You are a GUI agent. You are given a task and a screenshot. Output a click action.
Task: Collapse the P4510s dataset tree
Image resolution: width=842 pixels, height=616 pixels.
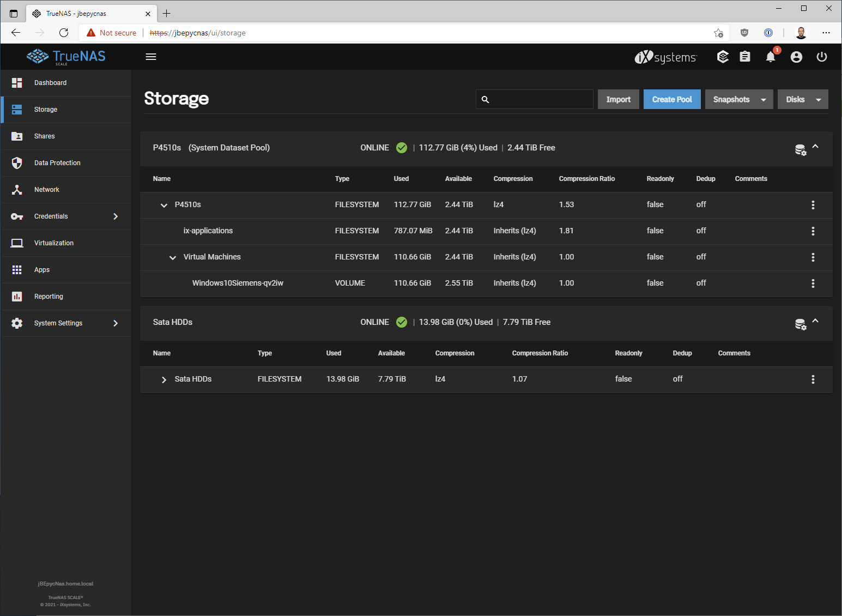pyautogui.click(x=164, y=206)
